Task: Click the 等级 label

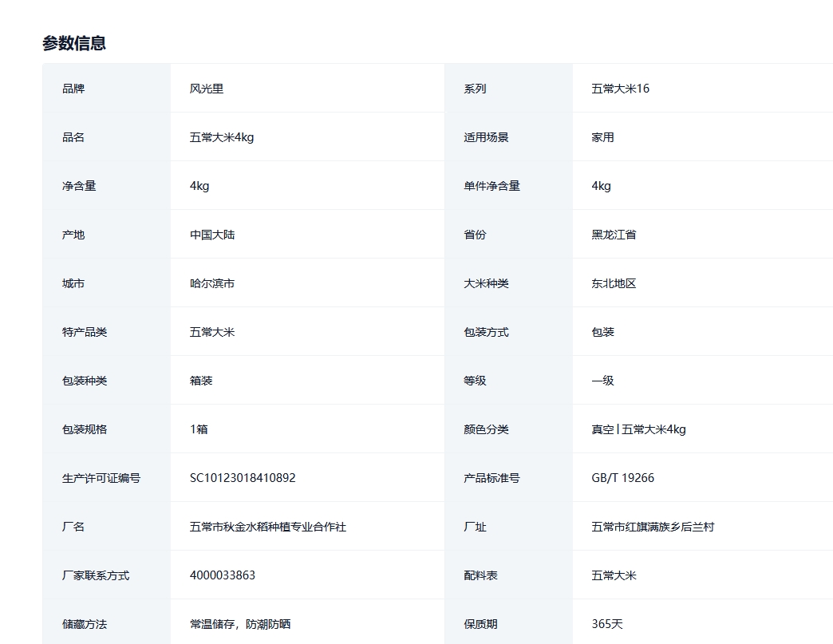Action: coord(475,381)
